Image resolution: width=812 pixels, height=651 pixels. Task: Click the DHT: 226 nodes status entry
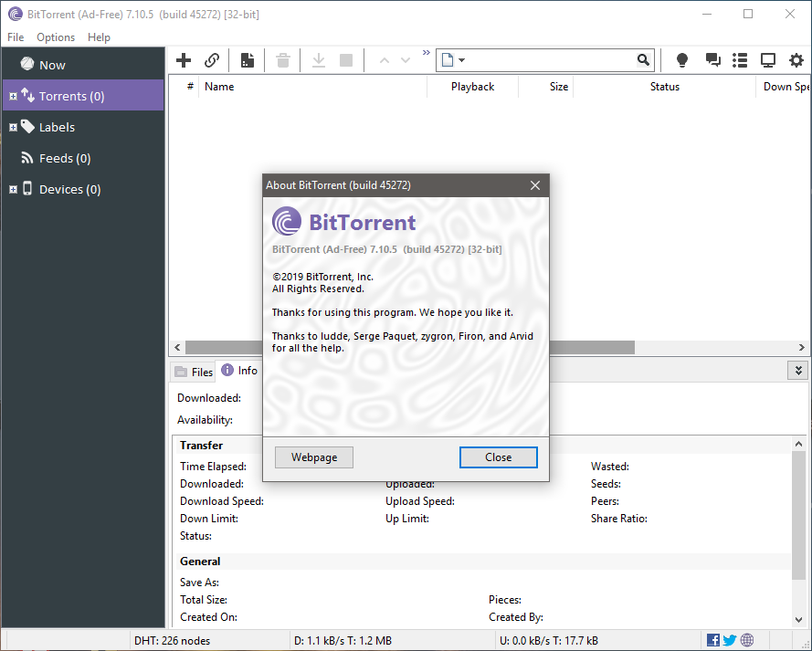[x=172, y=641]
